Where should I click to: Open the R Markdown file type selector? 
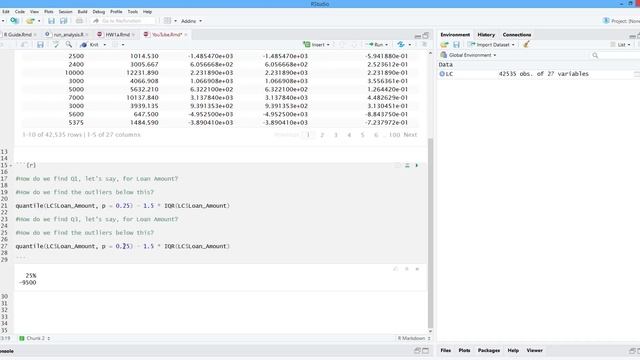tap(414, 338)
